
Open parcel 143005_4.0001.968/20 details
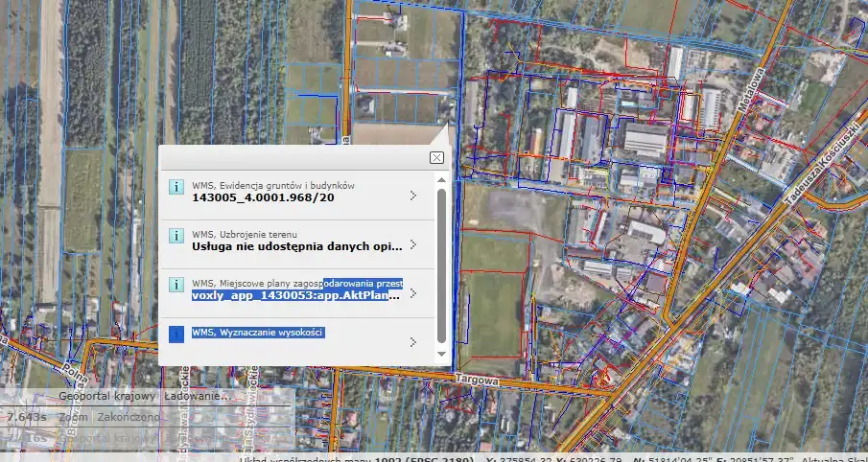(263, 198)
